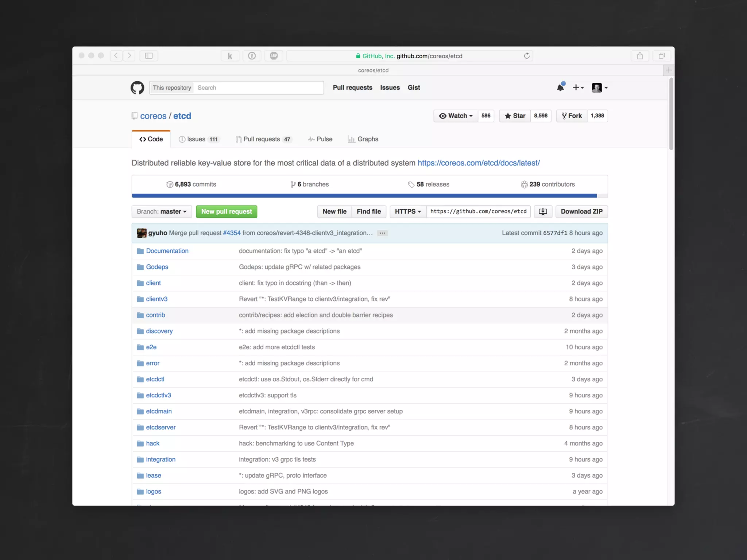Open the Adblock Plus extension icon
747x560 pixels.
[x=274, y=56]
